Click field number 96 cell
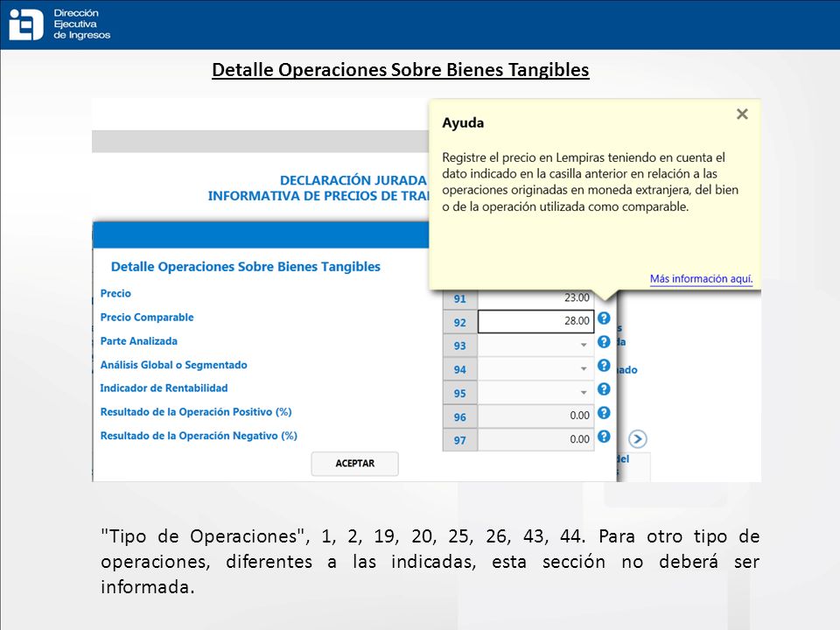 (x=460, y=416)
